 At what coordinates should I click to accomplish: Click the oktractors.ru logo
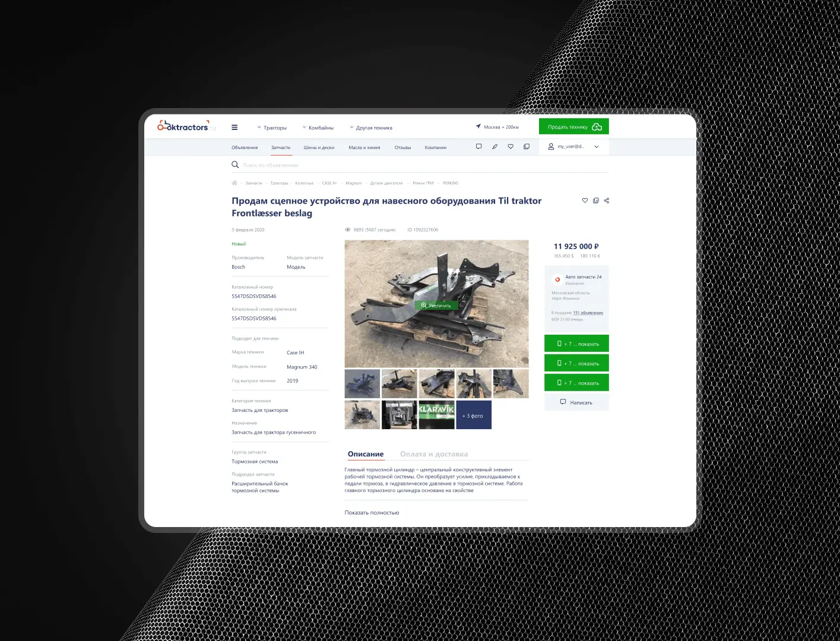[x=183, y=126]
